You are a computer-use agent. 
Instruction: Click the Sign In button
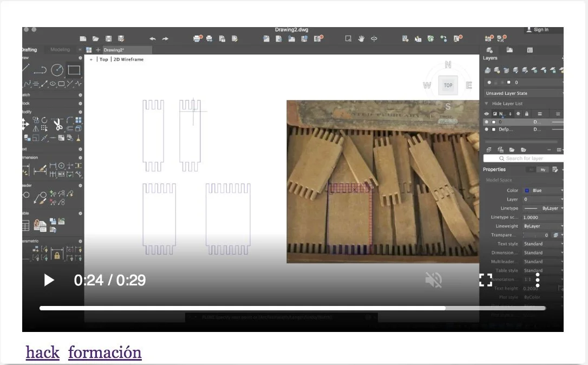[x=538, y=30]
